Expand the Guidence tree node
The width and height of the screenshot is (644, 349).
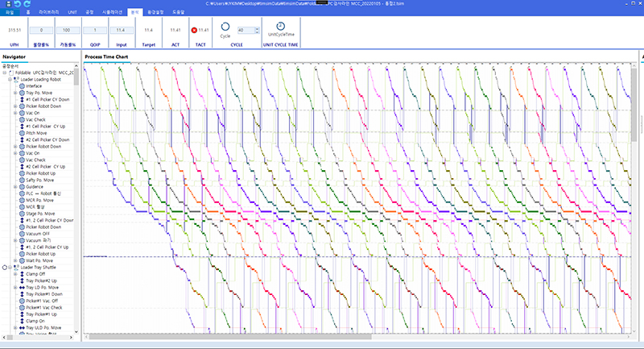tap(15, 186)
